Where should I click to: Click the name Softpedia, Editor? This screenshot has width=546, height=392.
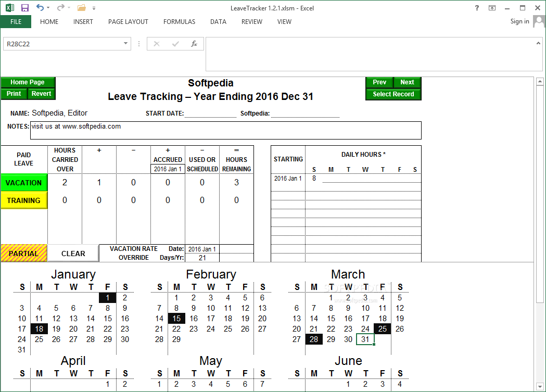tap(59, 113)
